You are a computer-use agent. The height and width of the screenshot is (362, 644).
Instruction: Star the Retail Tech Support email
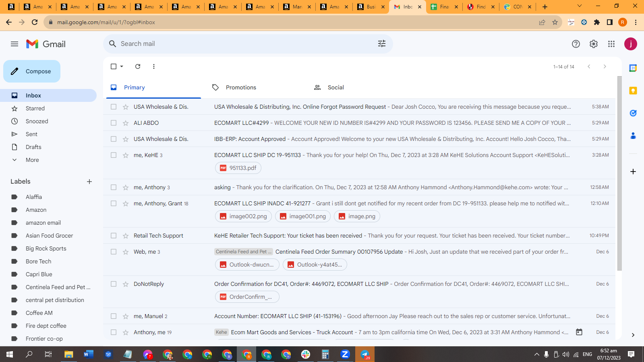(x=126, y=236)
